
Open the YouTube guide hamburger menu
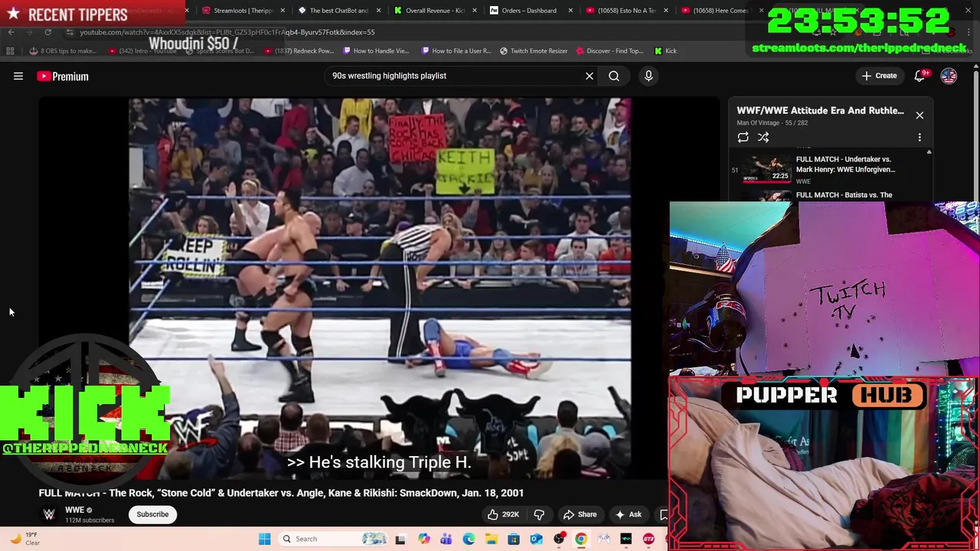coord(18,76)
